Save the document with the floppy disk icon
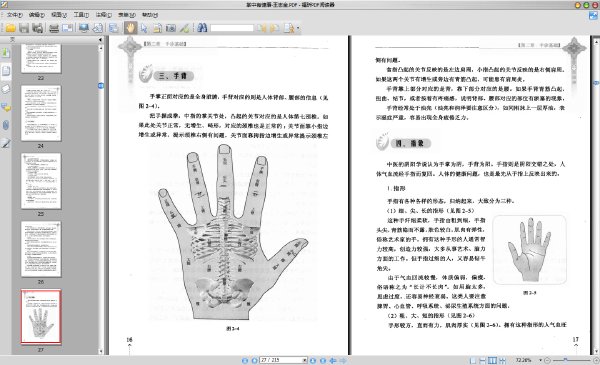This screenshot has width=600, height=365. point(24,28)
